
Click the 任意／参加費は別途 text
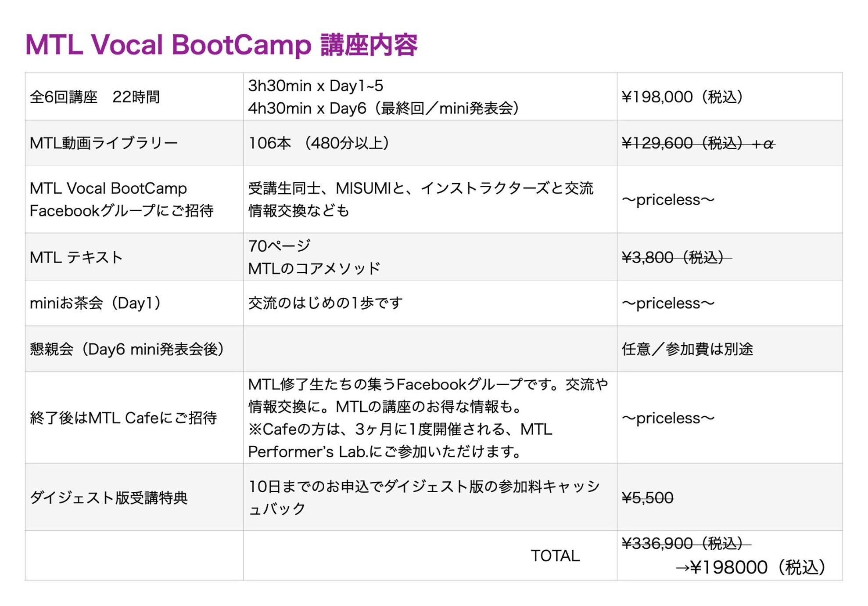click(687, 349)
